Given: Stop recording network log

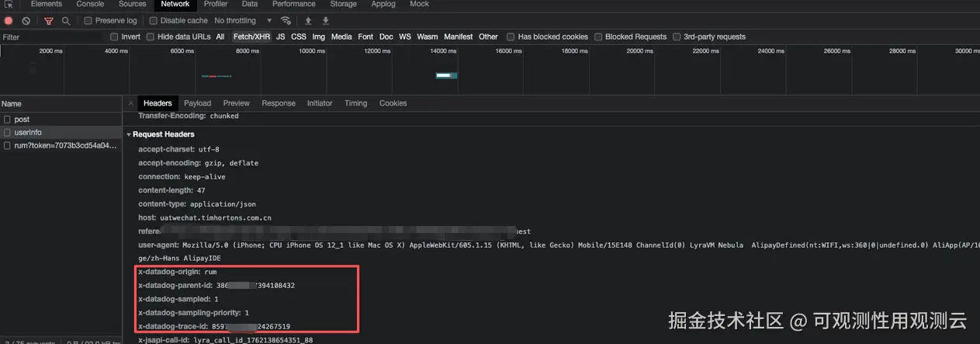Looking at the screenshot, I should pyautogui.click(x=9, y=21).
